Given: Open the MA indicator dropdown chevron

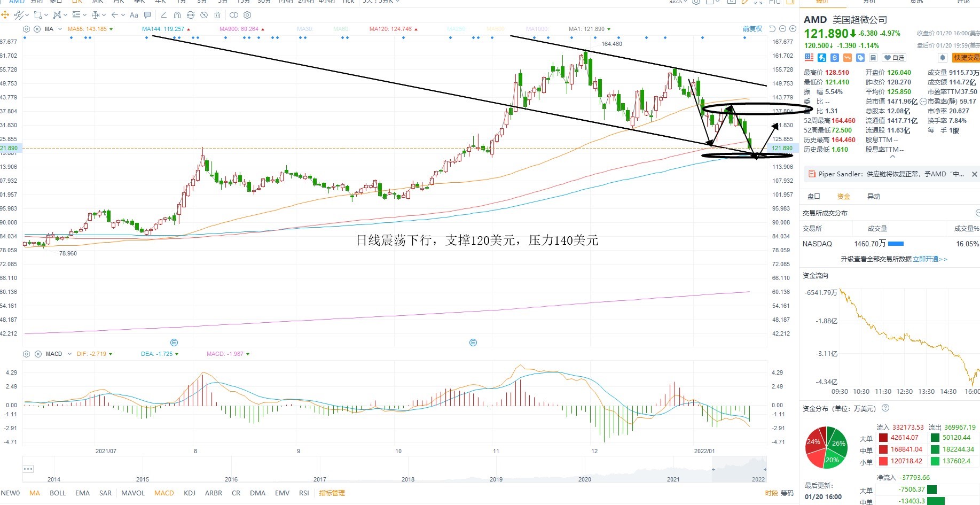Looking at the screenshot, I should coord(60,29).
